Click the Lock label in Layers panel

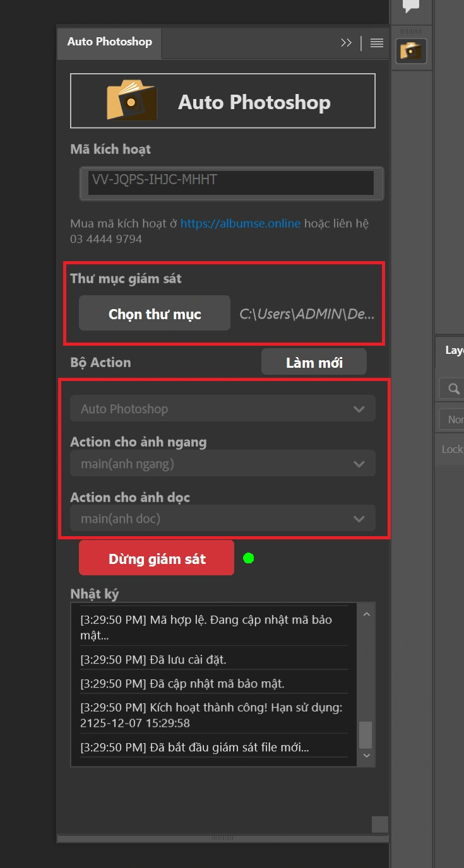[452, 449]
